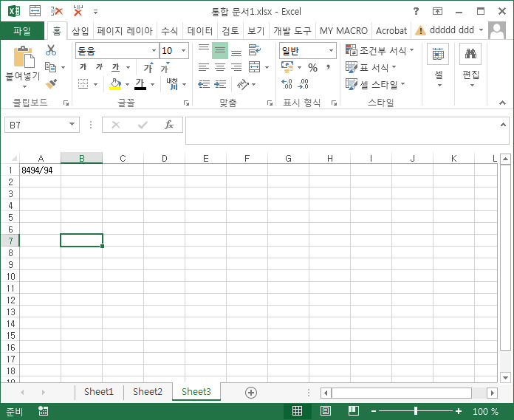The height and width of the screenshot is (420, 514).
Task: Expand 조건부 서식 conditional formatting menu
Action: 380,50
